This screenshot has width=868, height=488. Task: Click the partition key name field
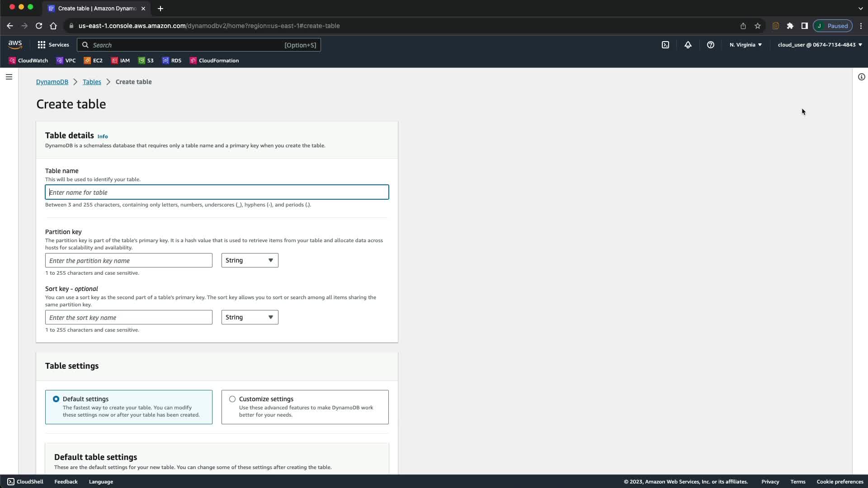[129, 260]
